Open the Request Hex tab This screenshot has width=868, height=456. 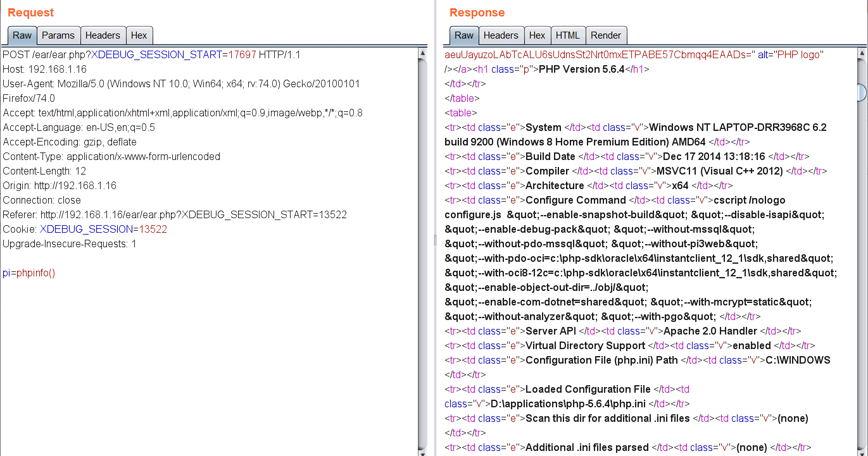tap(139, 35)
